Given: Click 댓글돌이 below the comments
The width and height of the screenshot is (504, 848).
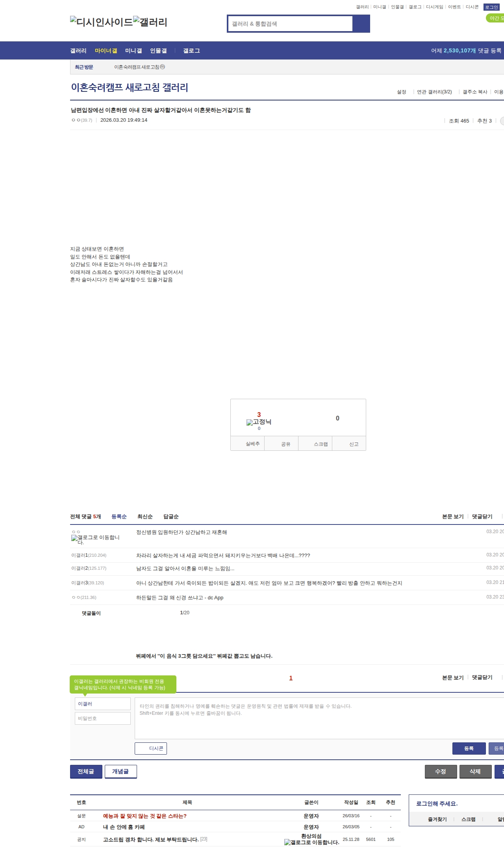Looking at the screenshot, I should 91,613.
